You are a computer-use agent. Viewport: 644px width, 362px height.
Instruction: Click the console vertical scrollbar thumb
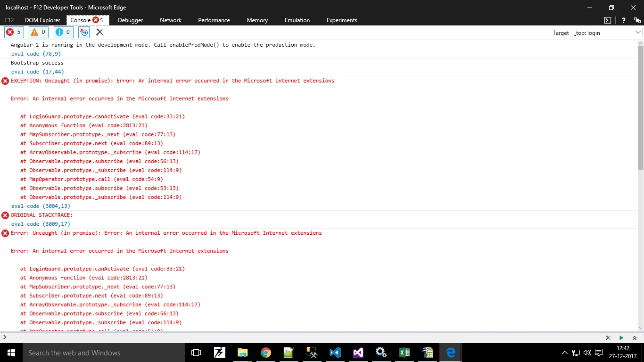point(640,108)
